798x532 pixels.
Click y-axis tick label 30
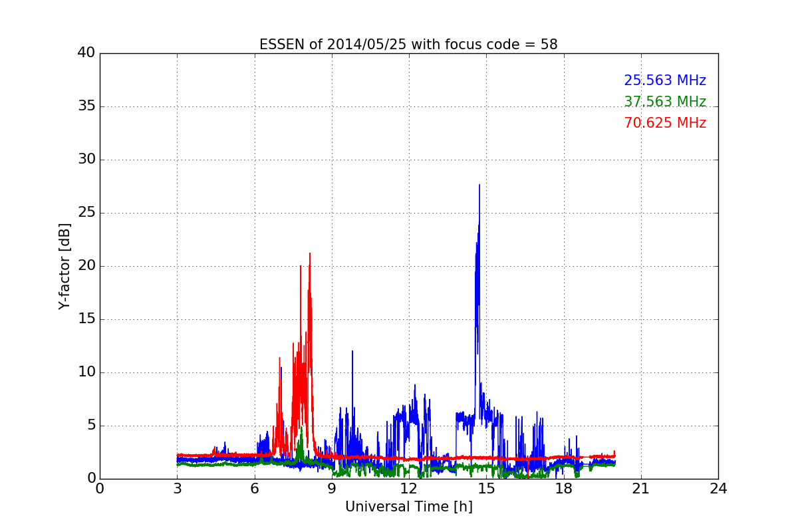pyautogui.click(x=86, y=160)
